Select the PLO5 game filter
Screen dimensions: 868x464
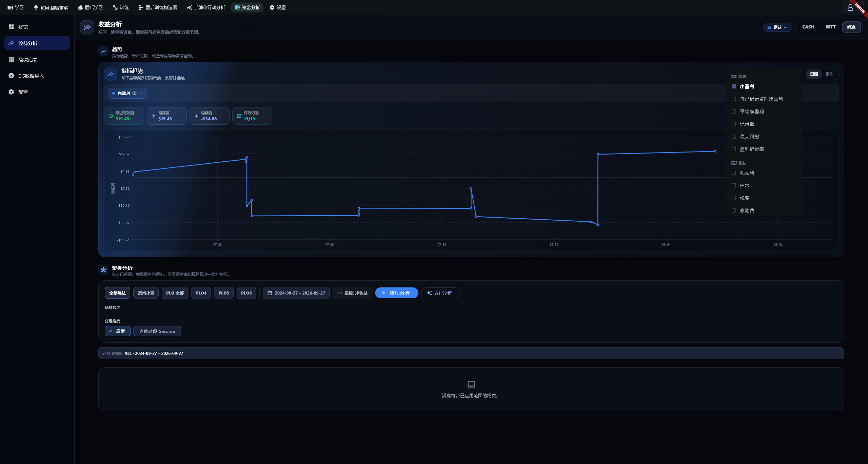[224, 293]
